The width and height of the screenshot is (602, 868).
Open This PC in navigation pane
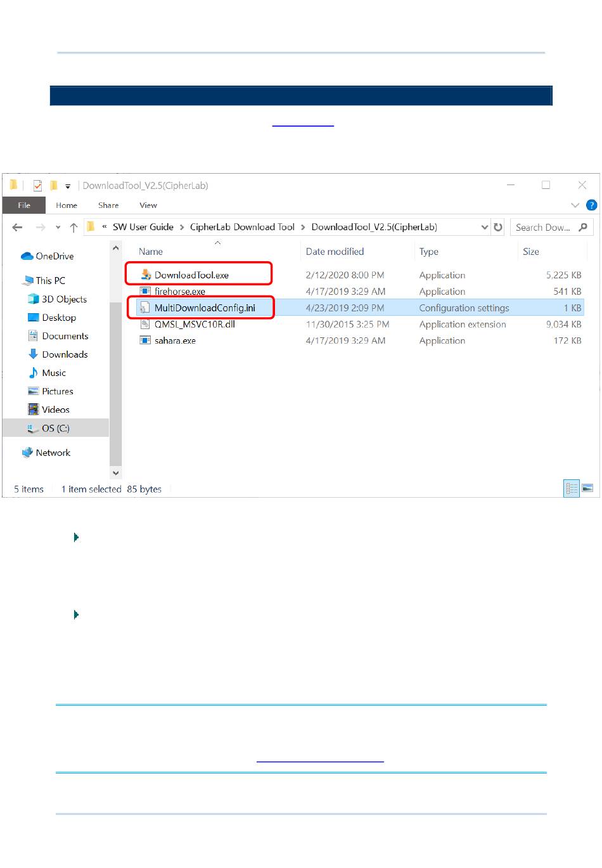coord(44,280)
